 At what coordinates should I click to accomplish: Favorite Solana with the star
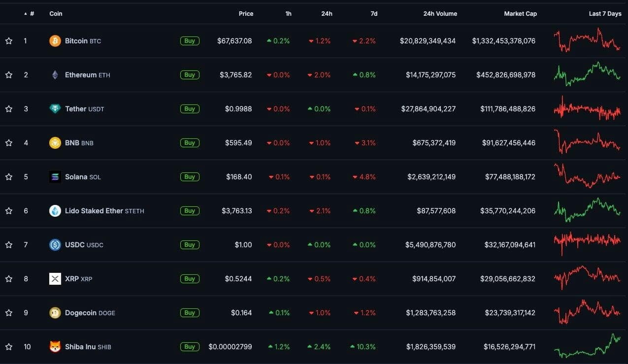[x=9, y=177]
